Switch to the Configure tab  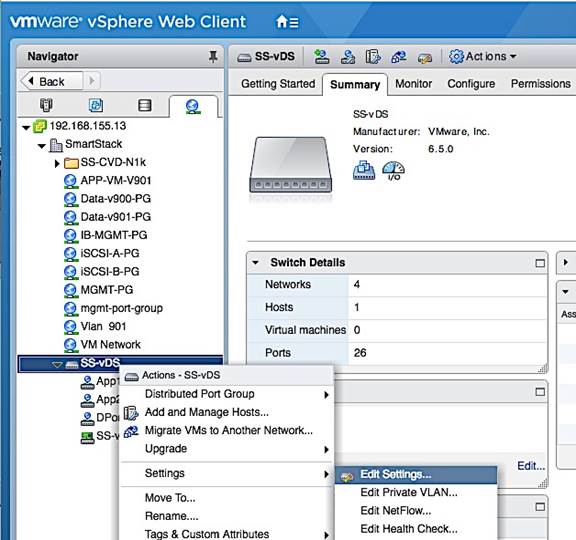point(471,84)
